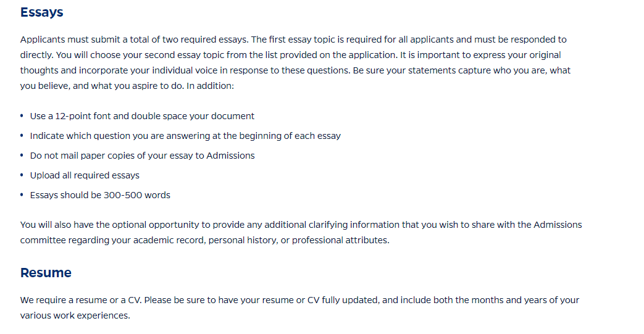Click 'committee regarding your academic record' line
The image size is (644, 334).
coord(204,240)
